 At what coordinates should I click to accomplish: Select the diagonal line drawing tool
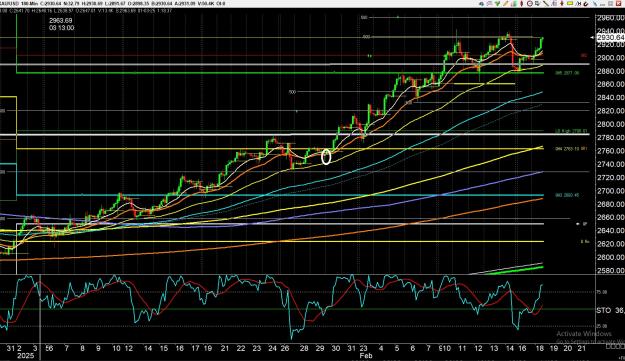[x=546, y=4]
